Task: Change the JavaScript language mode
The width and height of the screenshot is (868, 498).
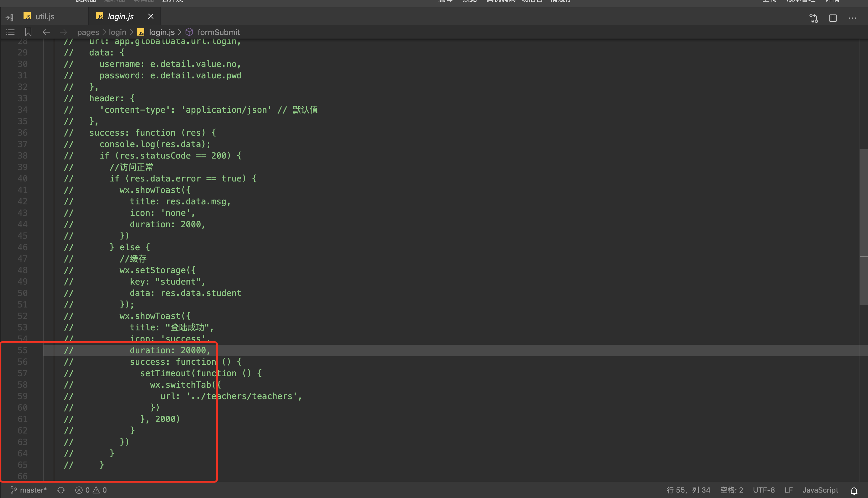Action: (820, 490)
